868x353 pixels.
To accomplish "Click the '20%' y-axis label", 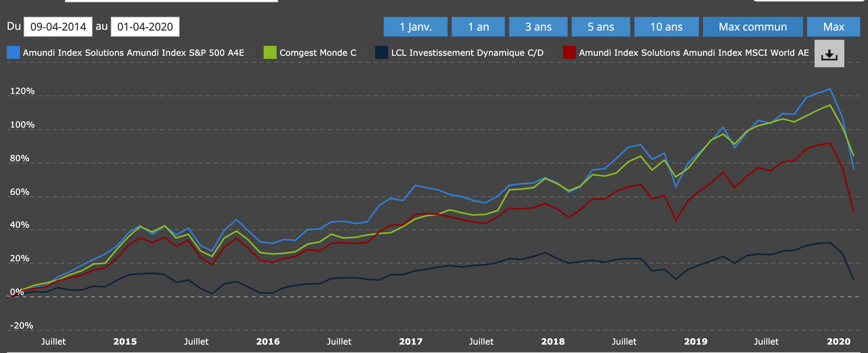I will click(x=19, y=258).
